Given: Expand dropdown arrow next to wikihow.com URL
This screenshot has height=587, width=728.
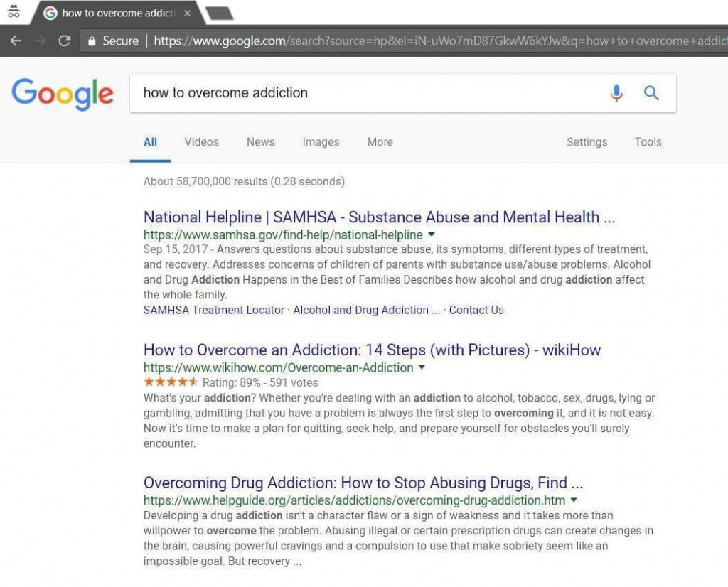Looking at the screenshot, I should click(x=422, y=367).
